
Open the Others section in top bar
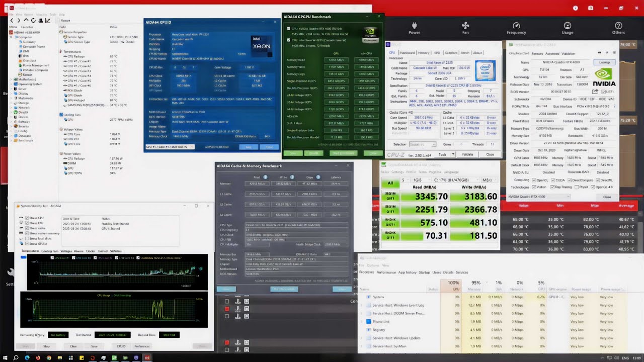coord(618,28)
